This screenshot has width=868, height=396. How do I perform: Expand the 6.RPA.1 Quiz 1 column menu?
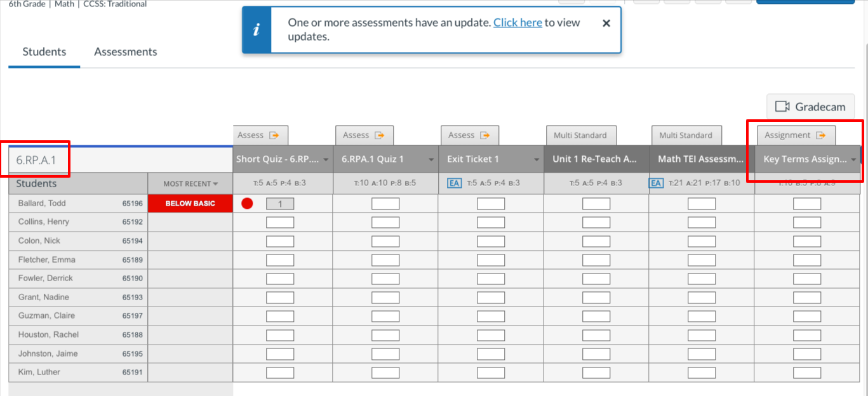pyautogui.click(x=431, y=159)
